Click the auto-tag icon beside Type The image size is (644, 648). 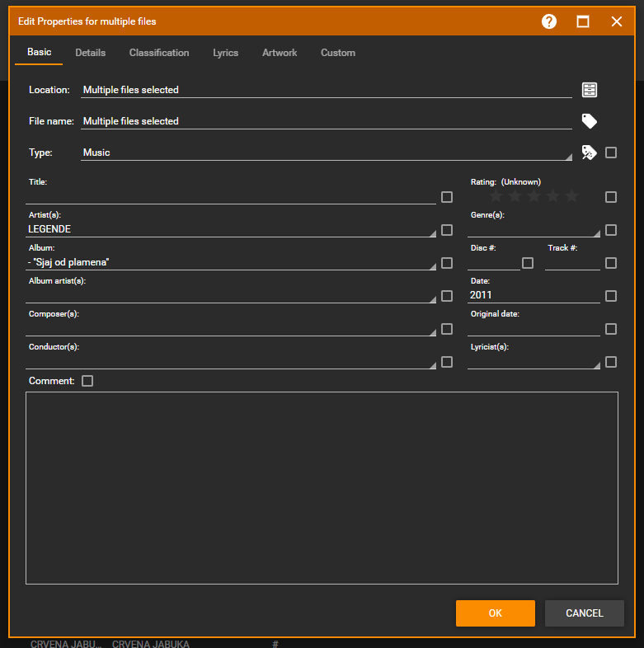click(x=589, y=153)
